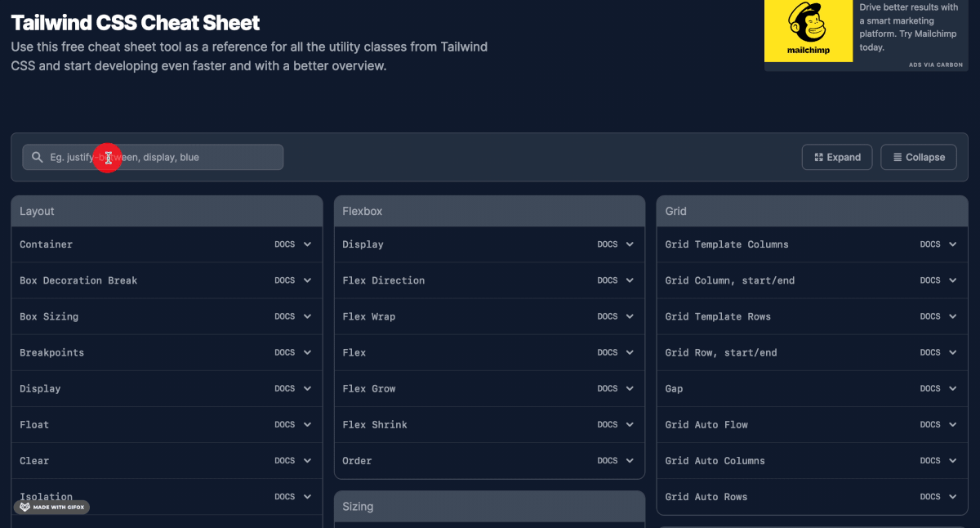Viewport: 980px width, 528px height.
Task: Expand the Flex Direction chevron
Action: (x=630, y=280)
